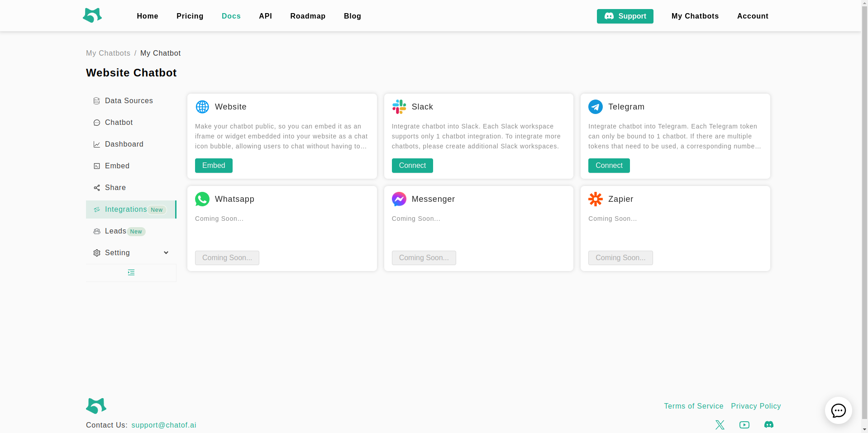868x433 pixels.
Task: Collapse the sidebar menu toggle icon
Action: (x=131, y=272)
